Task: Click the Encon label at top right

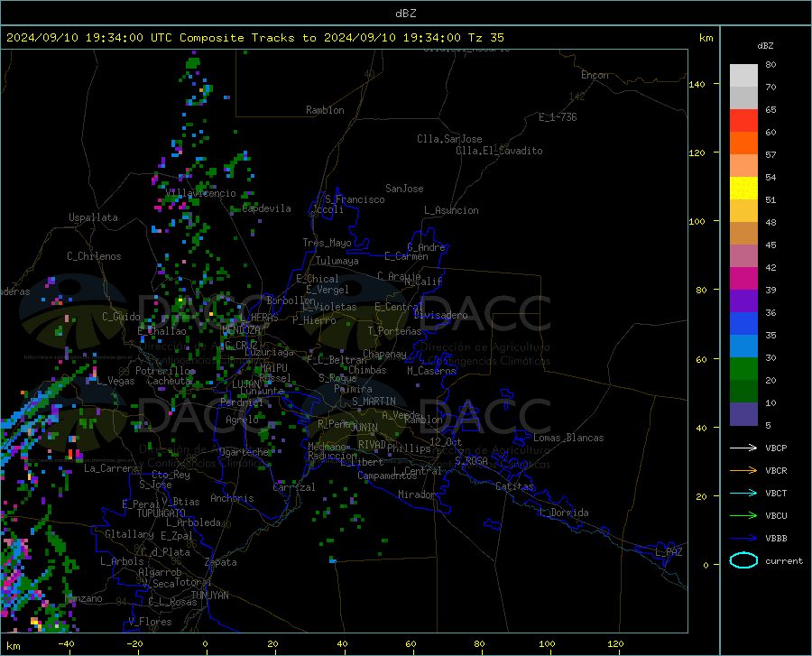Action: tap(595, 75)
